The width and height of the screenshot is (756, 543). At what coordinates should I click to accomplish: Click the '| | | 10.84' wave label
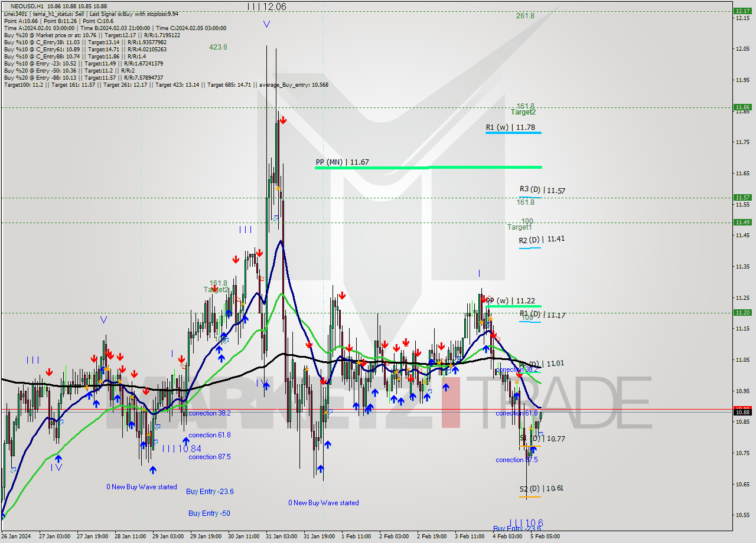click(182, 449)
